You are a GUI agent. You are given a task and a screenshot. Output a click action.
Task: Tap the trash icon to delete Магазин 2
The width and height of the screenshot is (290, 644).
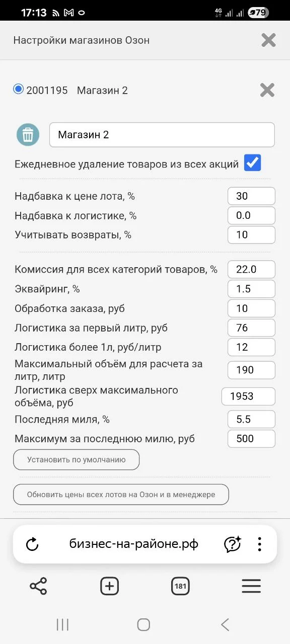click(x=28, y=134)
